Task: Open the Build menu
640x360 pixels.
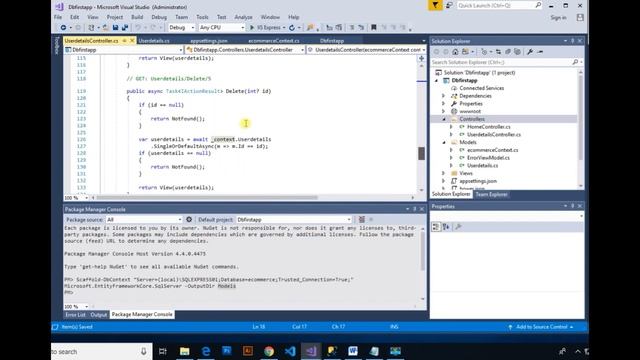Action: coord(137,17)
